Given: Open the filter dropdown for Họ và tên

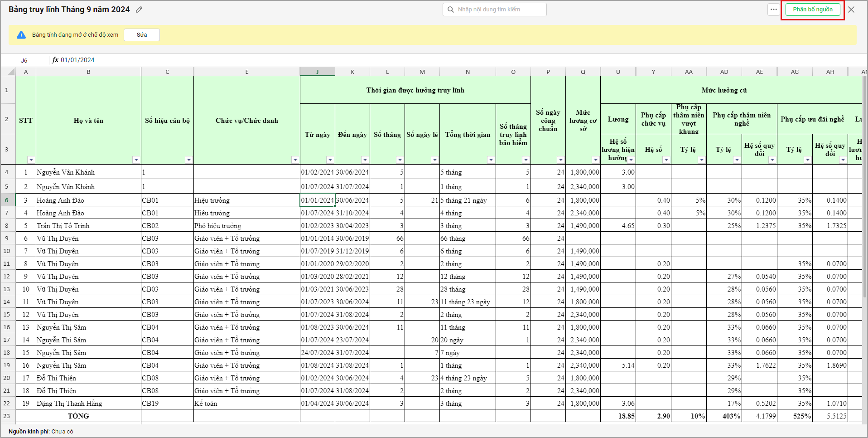Looking at the screenshot, I should (x=136, y=160).
